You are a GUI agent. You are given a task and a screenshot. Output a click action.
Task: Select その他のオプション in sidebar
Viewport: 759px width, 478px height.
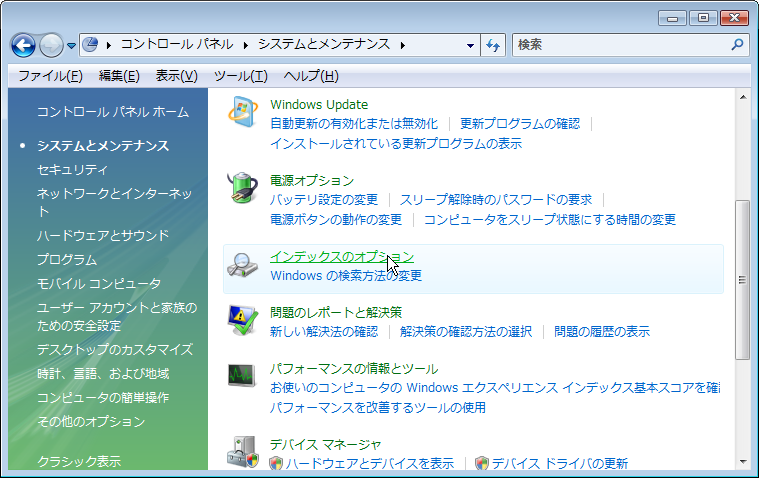coord(91,422)
